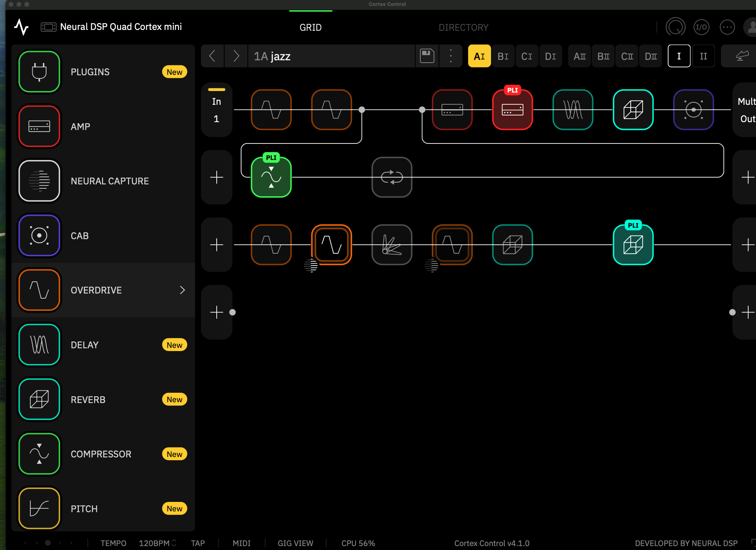
Task: Select the delay block in row one
Action: click(573, 110)
